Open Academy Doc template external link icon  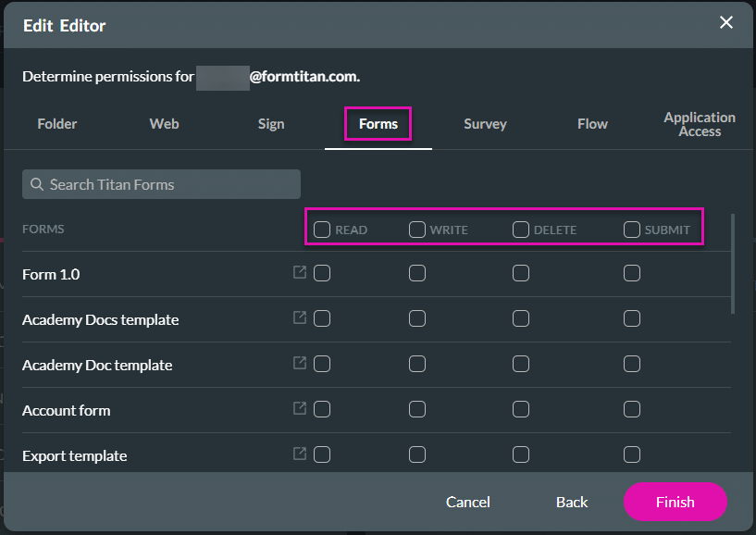point(300,363)
